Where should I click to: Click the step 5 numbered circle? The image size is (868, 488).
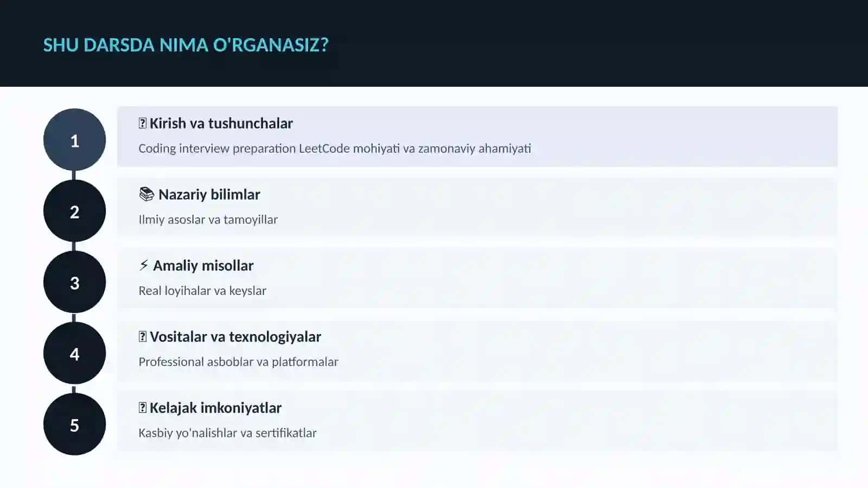(74, 425)
